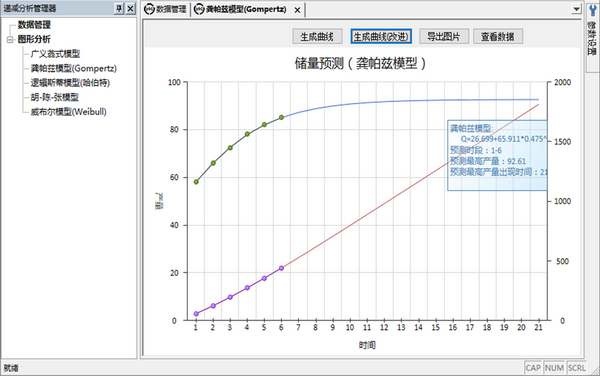
Task: Click the Gompertz tab icon
Action: click(199, 9)
